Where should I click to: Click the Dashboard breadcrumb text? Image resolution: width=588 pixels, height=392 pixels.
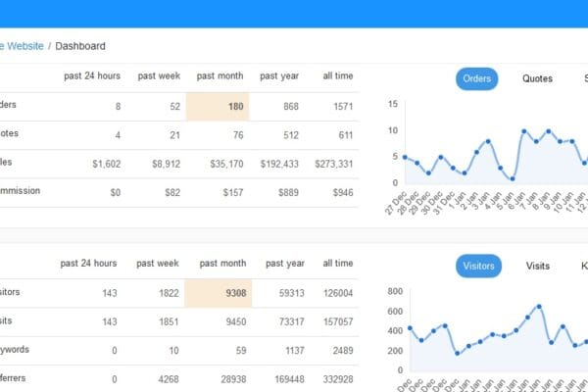pyautogui.click(x=80, y=46)
